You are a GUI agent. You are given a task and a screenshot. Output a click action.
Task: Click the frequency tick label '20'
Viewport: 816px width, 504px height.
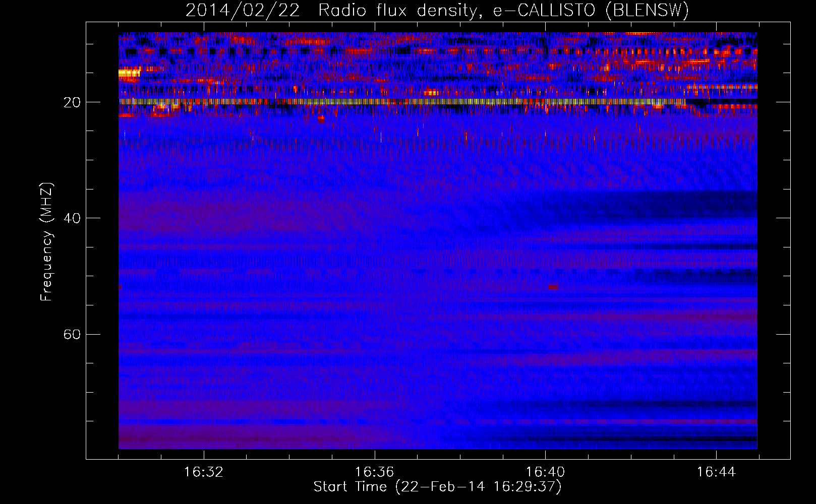pos(72,102)
